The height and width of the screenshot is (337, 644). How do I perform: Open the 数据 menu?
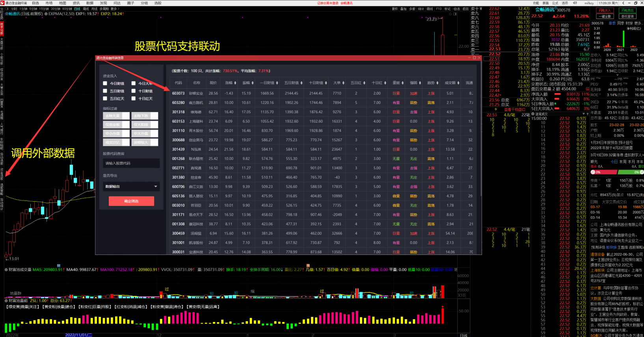[x=90, y=3]
